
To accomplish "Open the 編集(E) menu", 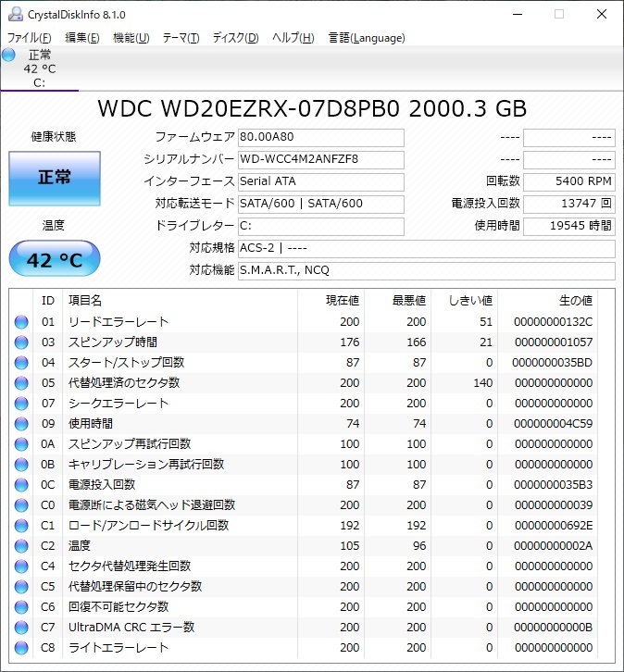I will tap(81, 38).
